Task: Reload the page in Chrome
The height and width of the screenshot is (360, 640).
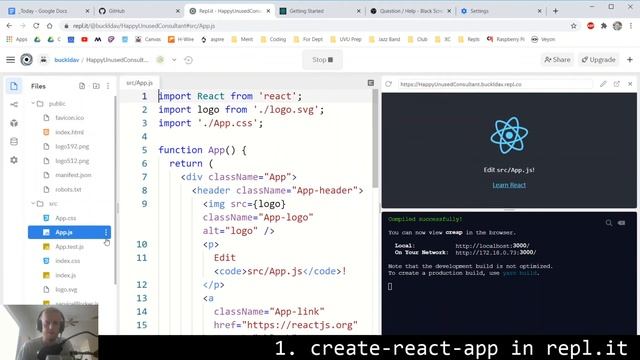Action: (x=36, y=26)
